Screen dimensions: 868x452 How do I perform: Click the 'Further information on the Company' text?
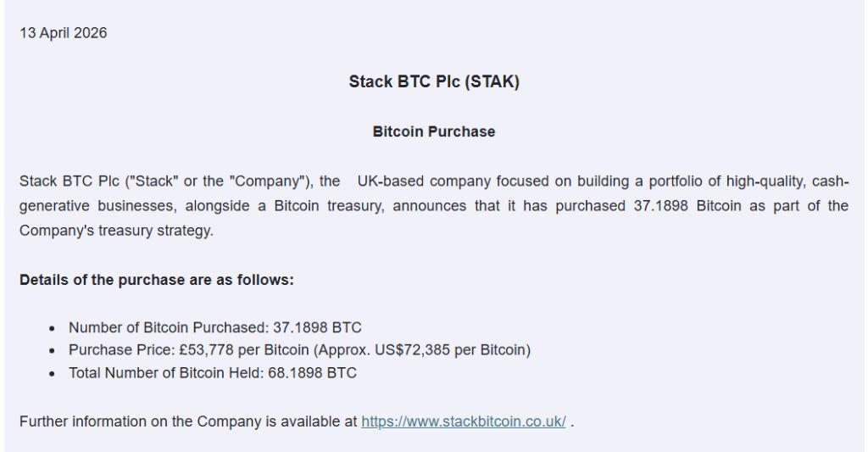pyautogui.click(x=188, y=421)
